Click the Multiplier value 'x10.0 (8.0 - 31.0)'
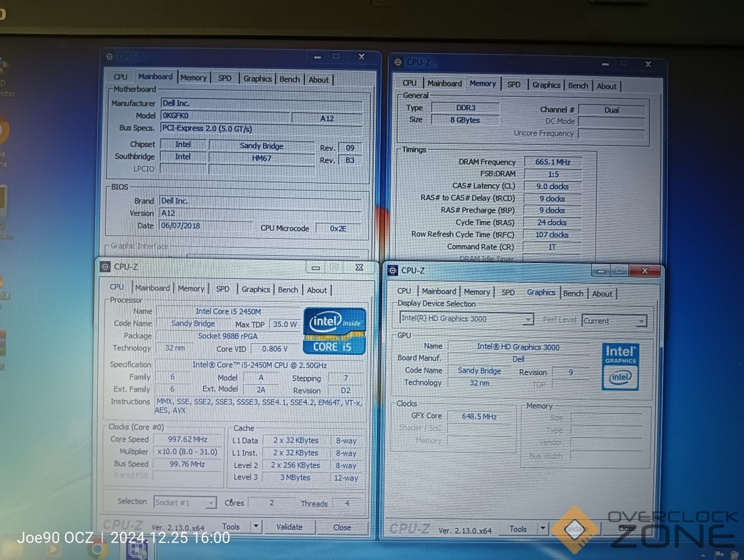Screen dimensions: 744x560 click(187, 452)
